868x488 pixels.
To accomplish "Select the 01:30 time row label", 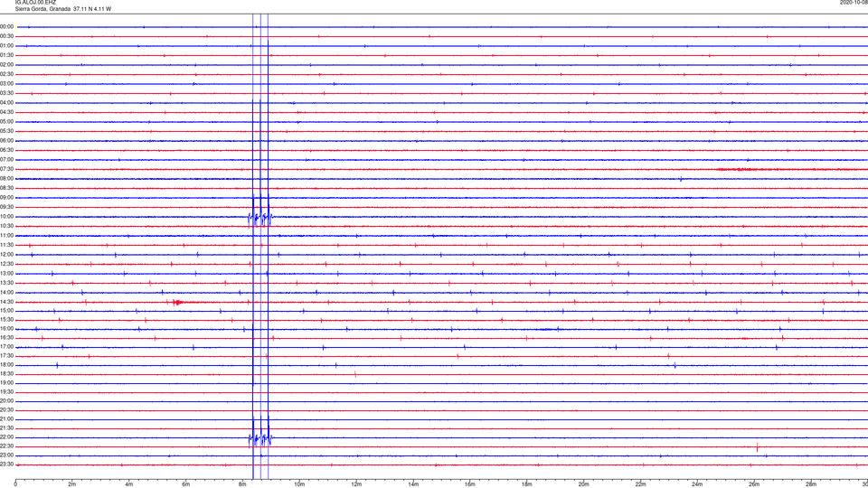I will (6, 55).
